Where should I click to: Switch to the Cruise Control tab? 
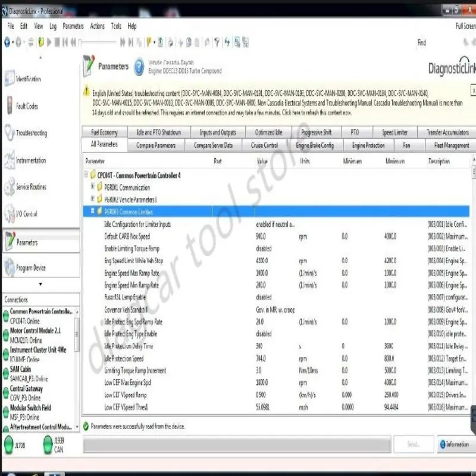pyautogui.click(x=264, y=145)
